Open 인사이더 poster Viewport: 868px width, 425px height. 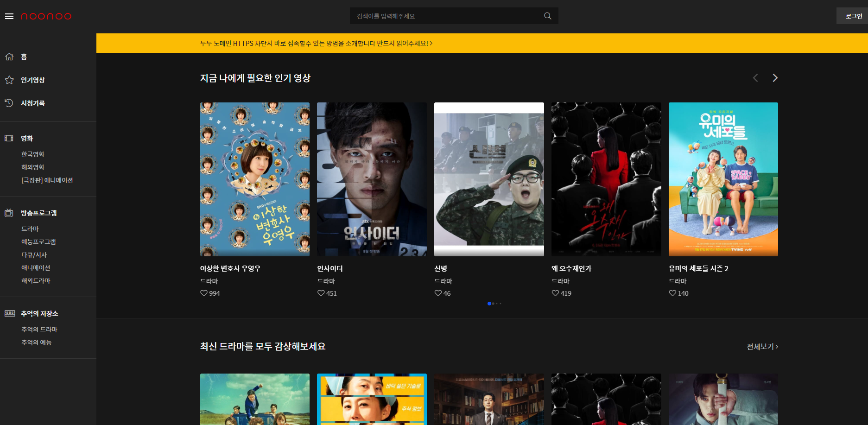pos(372,179)
